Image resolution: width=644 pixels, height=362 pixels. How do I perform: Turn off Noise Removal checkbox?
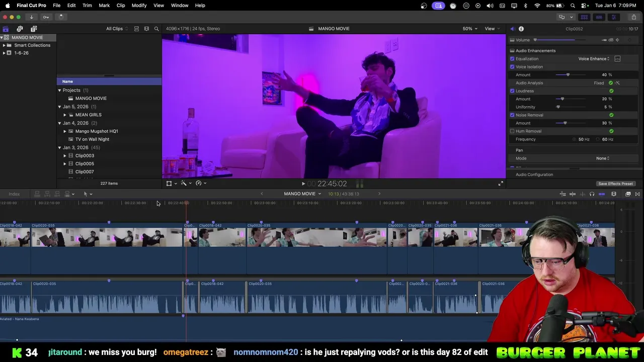[512, 115]
